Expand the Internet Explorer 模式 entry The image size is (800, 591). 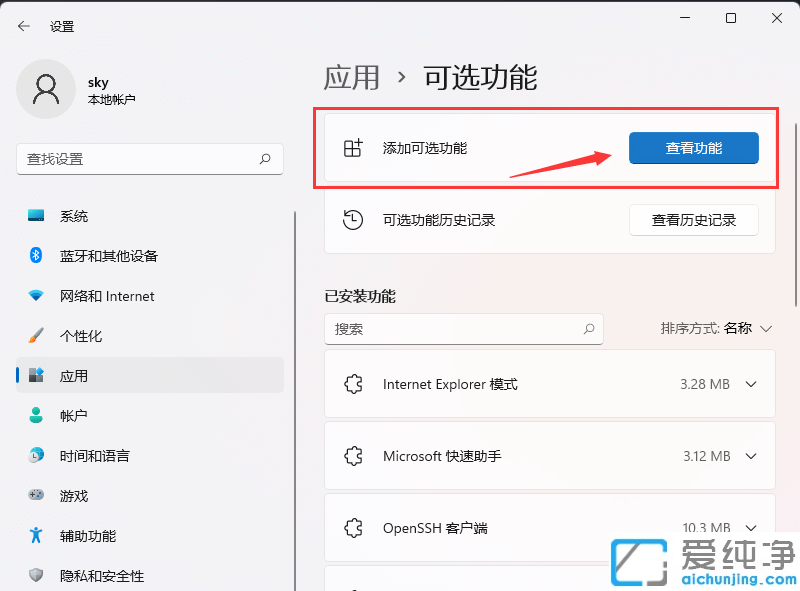(x=751, y=383)
